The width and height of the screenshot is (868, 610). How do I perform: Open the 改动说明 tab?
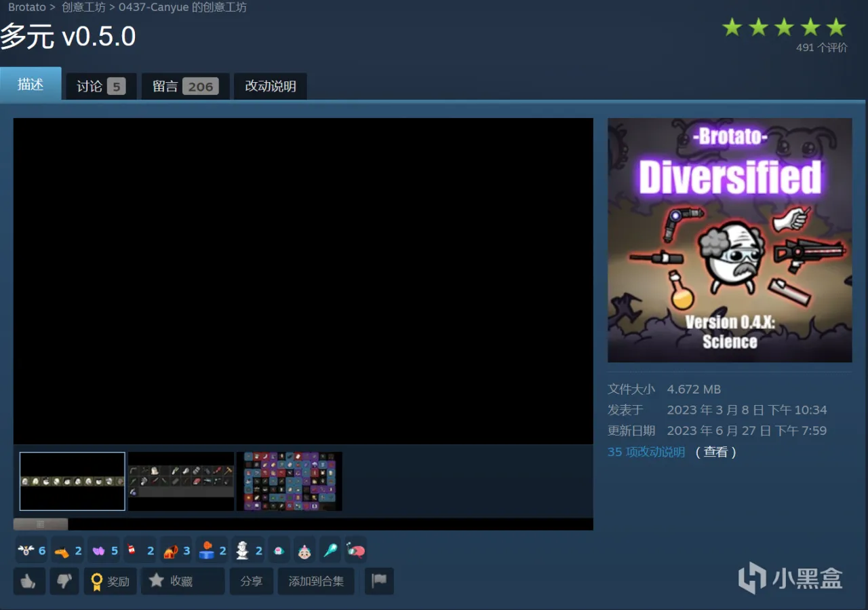coord(271,86)
